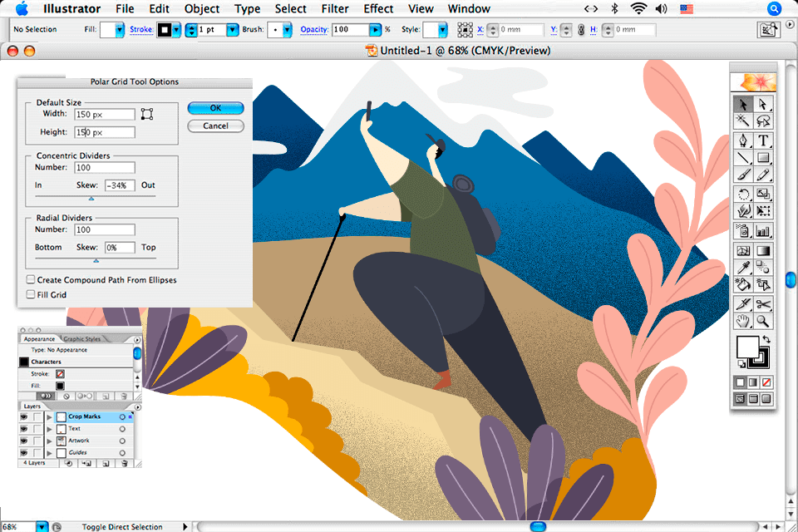Enable Create Compound Path From Ellipses

tap(30, 280)
